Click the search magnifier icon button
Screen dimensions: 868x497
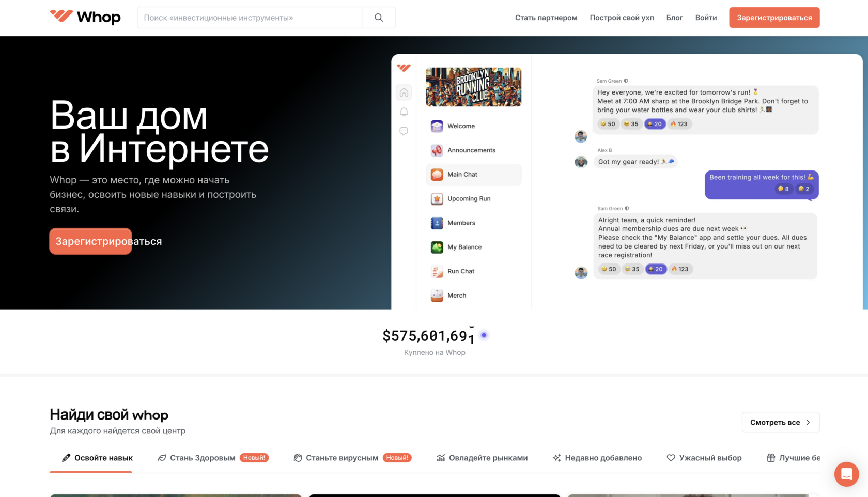tap(379, 18)
